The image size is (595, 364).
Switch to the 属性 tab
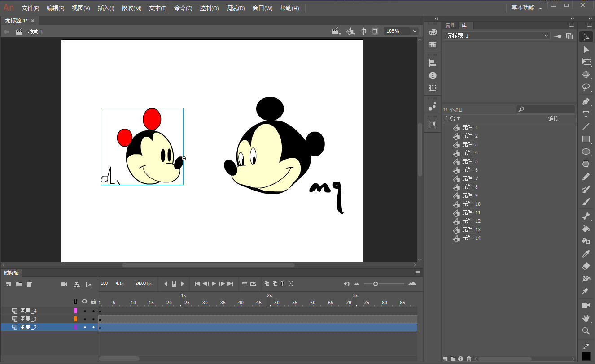(x=450, y=25)
